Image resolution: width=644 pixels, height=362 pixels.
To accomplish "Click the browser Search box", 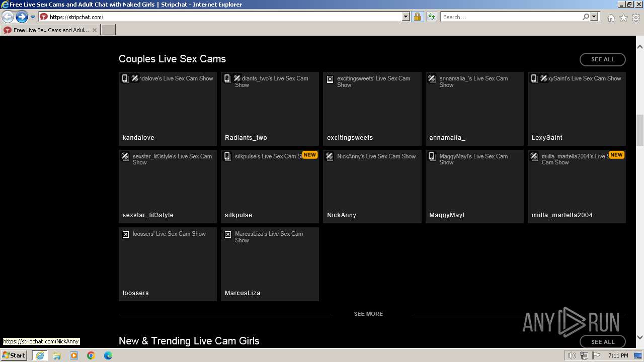I will pos(511,17).
